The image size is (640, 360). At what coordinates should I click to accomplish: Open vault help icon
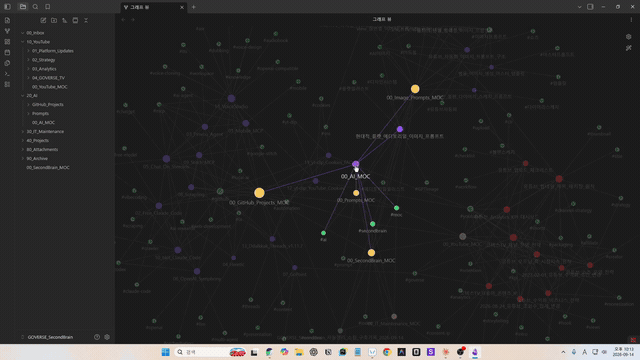coord(97,337)
